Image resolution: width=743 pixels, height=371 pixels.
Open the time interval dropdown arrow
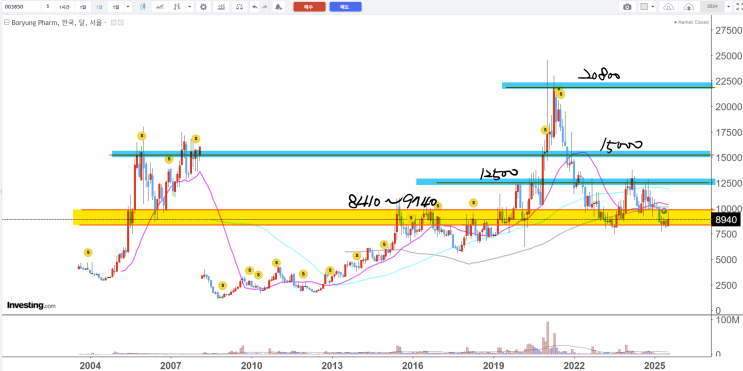(127, 7)
